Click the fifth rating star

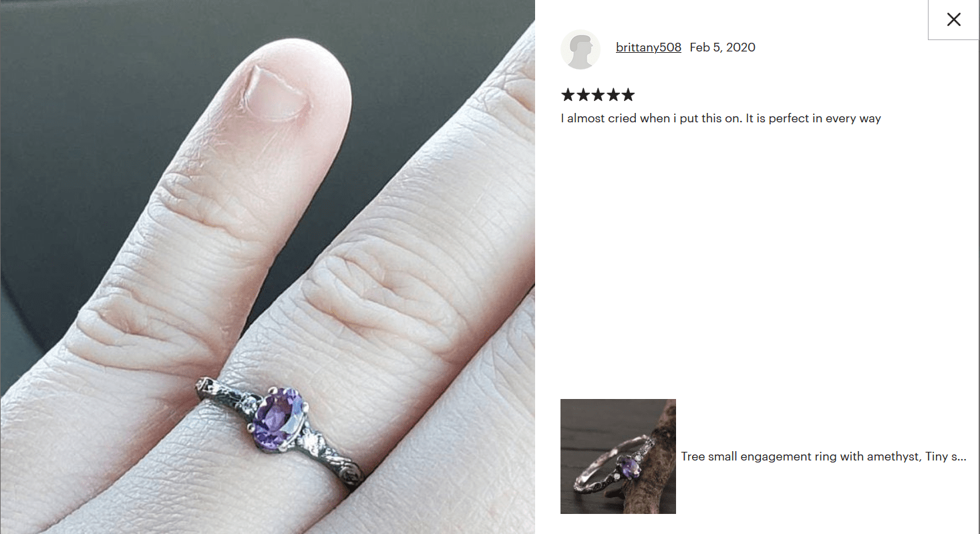coord(628,95)
